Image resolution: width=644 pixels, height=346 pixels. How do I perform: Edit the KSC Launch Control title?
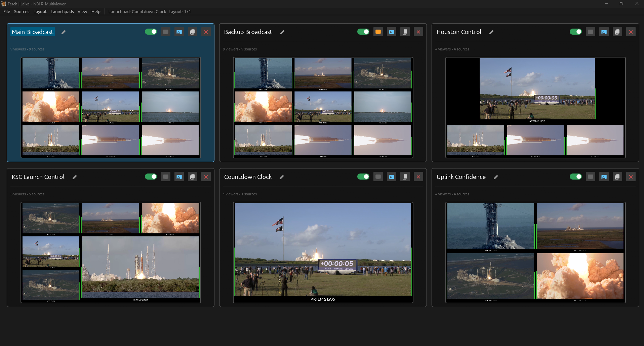coord(74,177)
